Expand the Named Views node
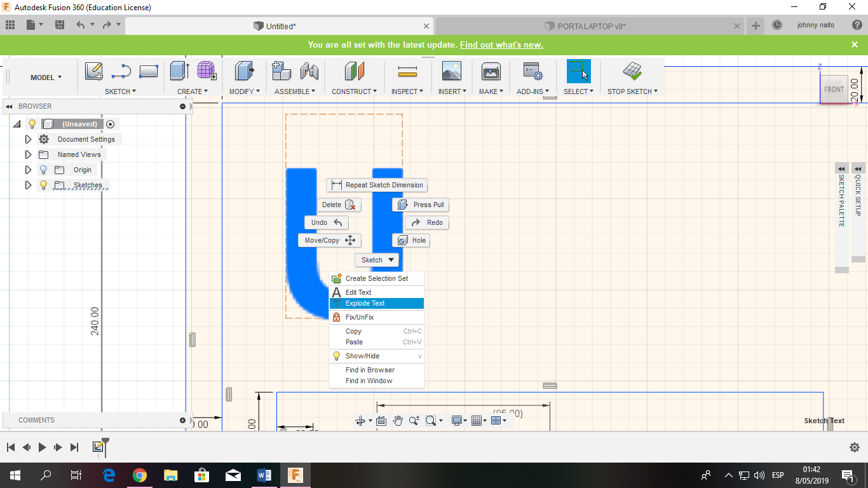 28,154
